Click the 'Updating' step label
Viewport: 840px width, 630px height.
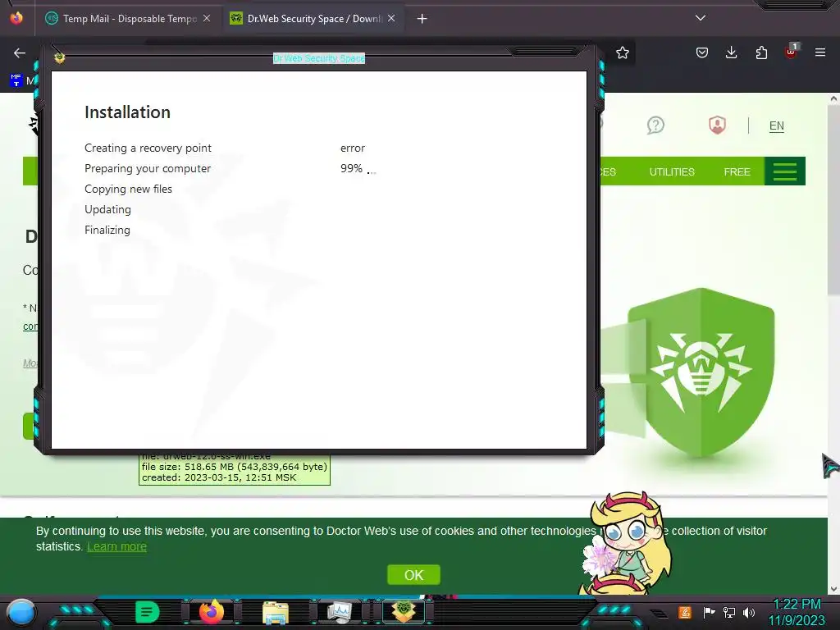[x=107, y=209]
